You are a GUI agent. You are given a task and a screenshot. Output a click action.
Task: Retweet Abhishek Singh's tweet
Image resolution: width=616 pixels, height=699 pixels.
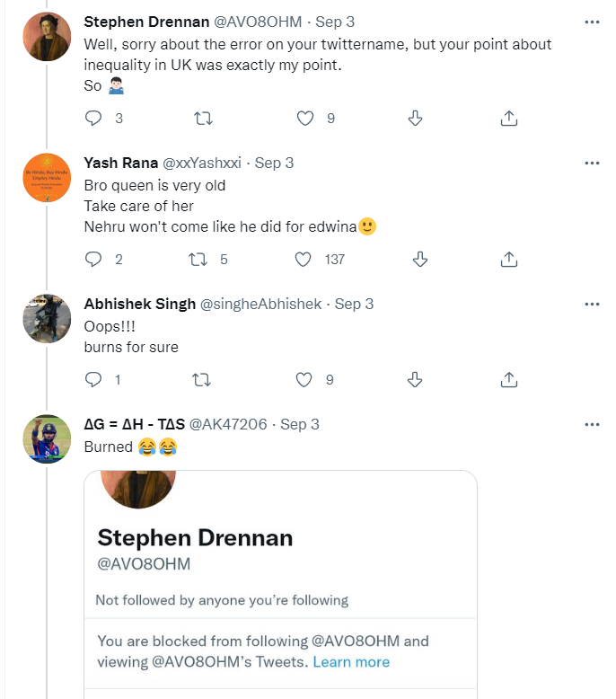pos(201,379)
